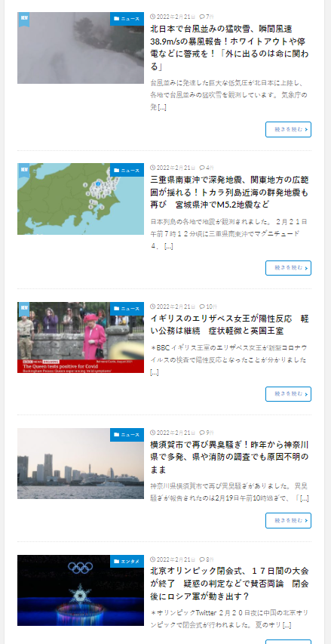Click 続きを読む button under snowstorm article
This screenshot has height=644, width=331.
[x=288, y=129]
